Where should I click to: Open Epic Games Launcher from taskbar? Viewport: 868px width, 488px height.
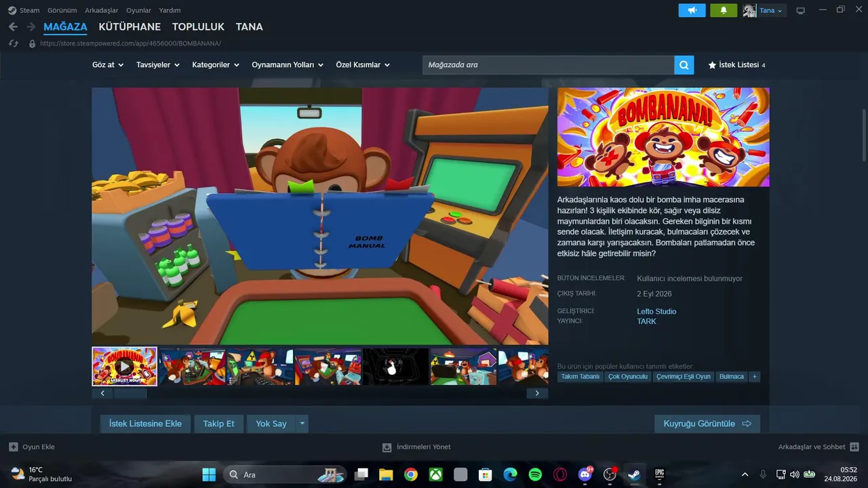pos(660,474)
